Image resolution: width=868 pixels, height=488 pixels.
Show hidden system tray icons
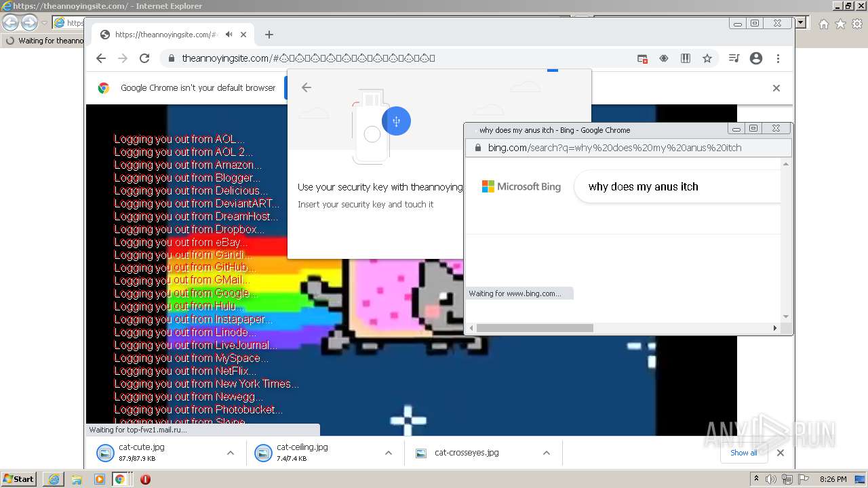756,479
